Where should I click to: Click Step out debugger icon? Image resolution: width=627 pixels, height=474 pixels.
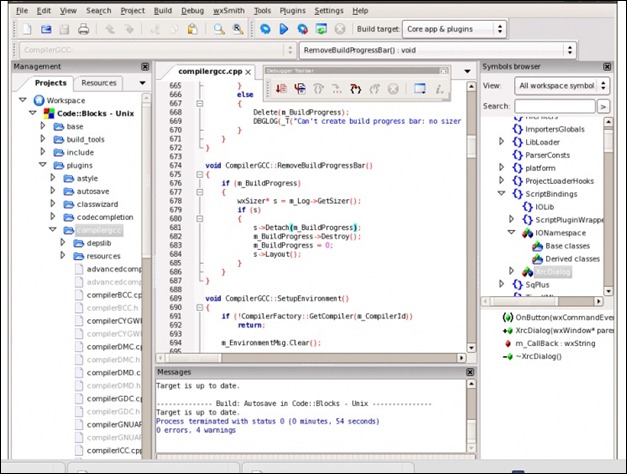[374, 88]
